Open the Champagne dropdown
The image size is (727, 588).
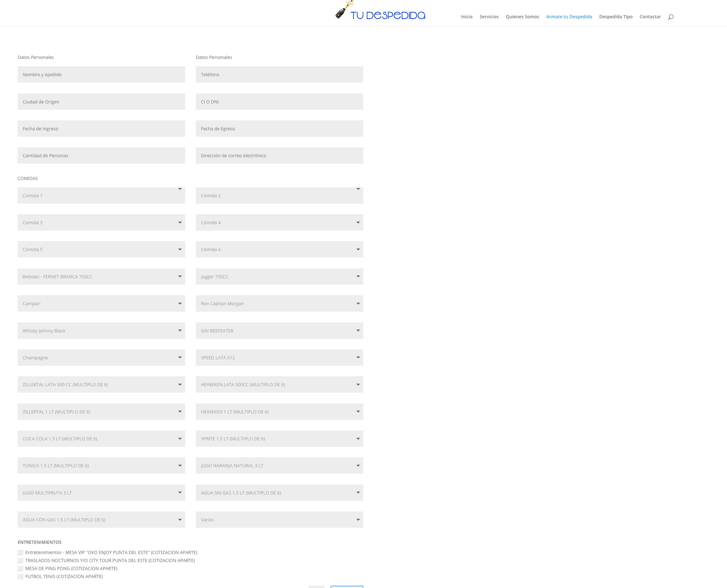[x=101, y=358]
